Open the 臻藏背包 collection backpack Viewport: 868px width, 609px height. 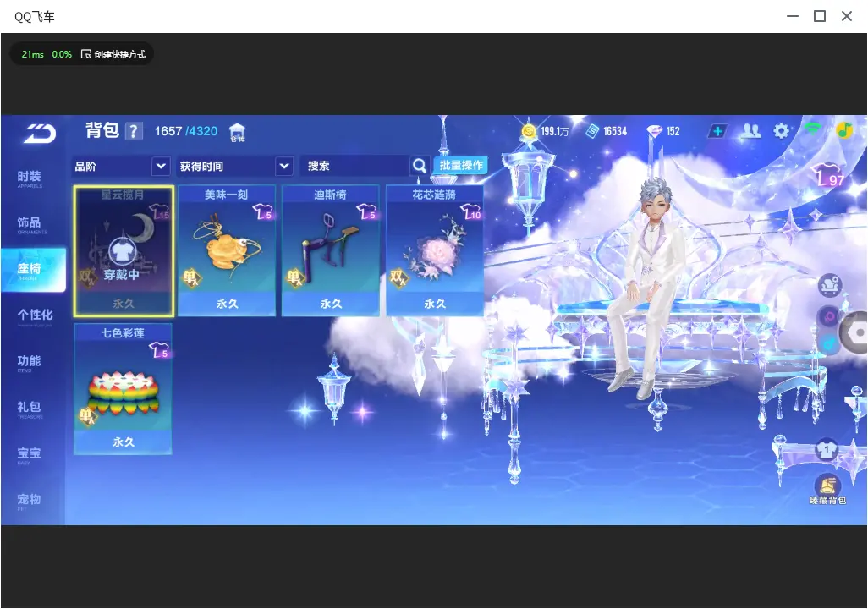tap(827, 490)
